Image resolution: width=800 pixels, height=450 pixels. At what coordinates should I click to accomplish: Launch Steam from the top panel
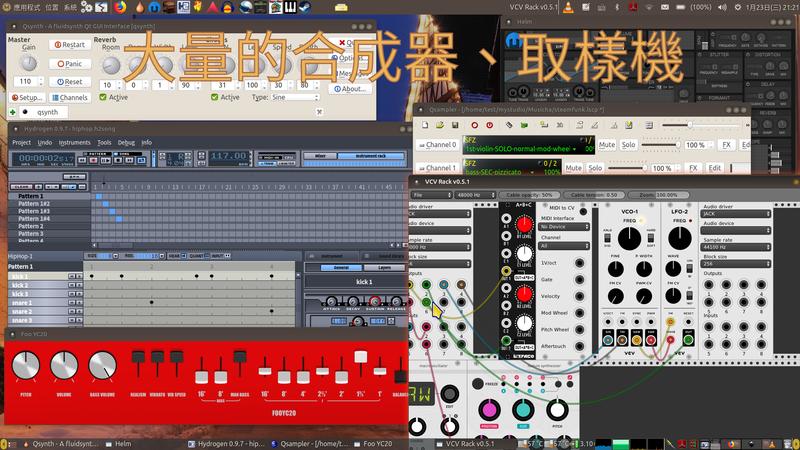[305, 7]
